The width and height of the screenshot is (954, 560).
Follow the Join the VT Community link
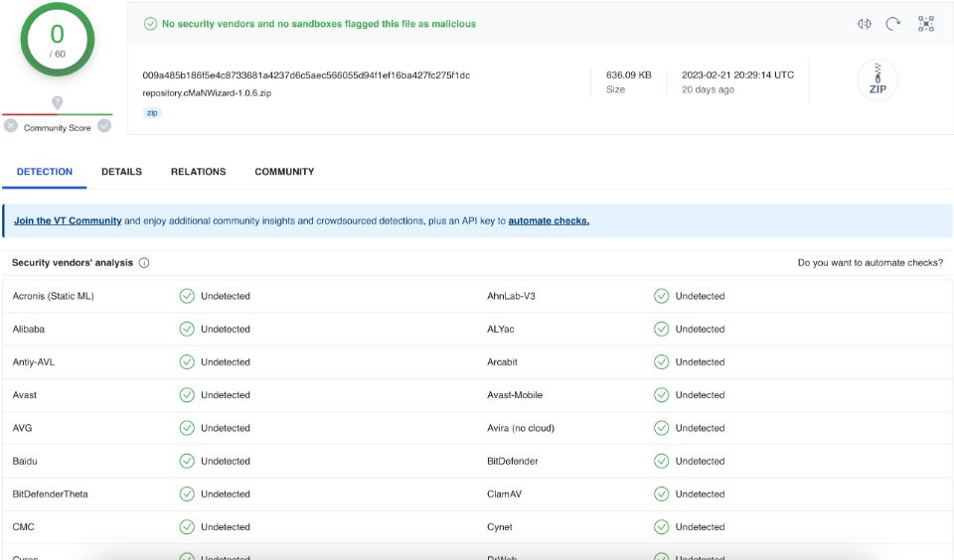[x=68, y=220]
